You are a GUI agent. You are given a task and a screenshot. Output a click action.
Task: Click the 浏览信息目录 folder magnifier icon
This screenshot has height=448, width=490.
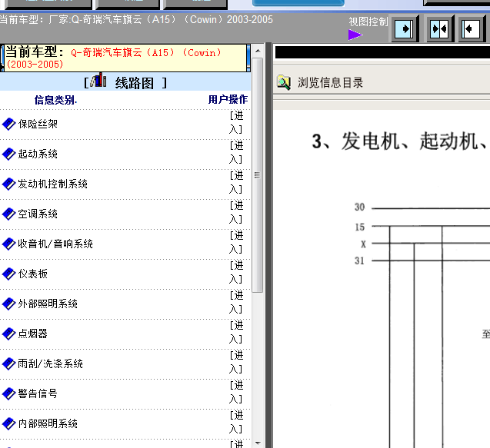pyautogui.click(x=284, y=83)
